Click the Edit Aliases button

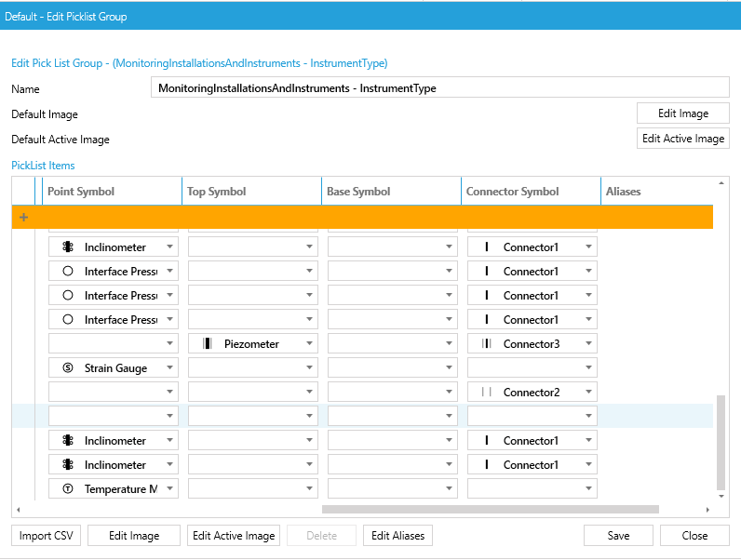tap(397, 536)
